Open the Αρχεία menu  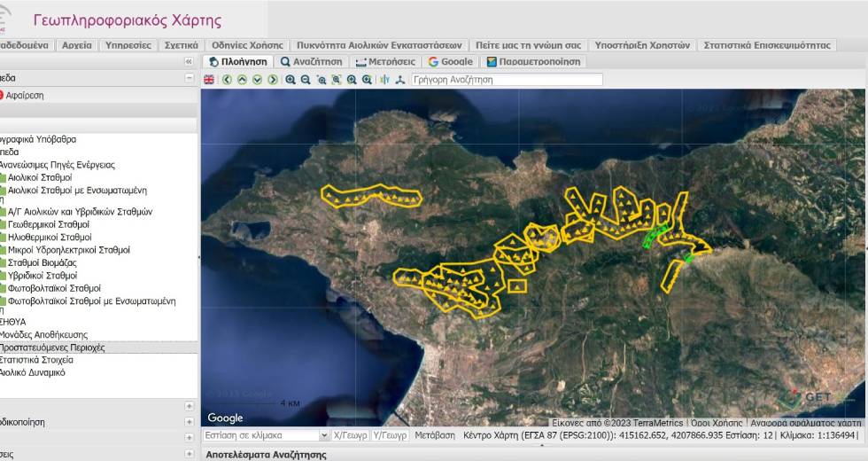(77, 45)
